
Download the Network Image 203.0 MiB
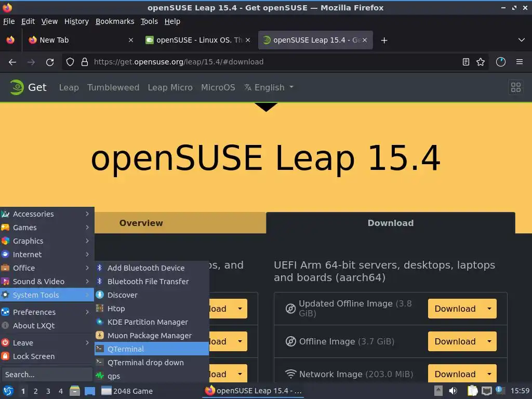455,374
